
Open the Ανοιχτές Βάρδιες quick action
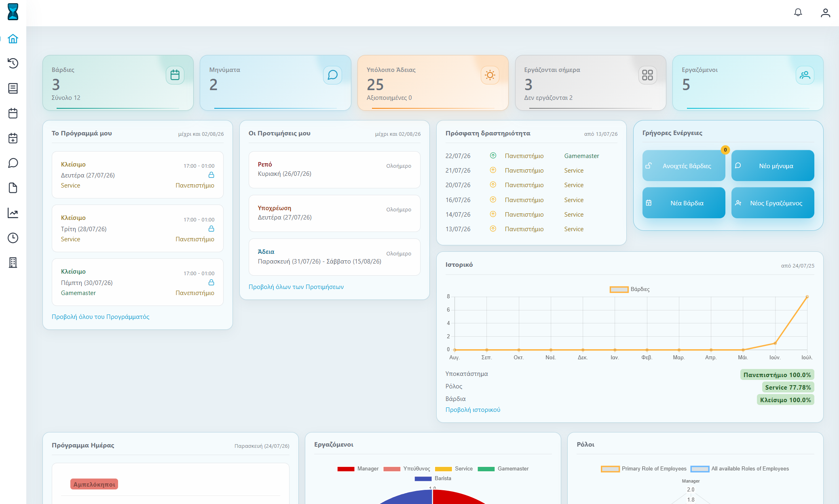684,166
